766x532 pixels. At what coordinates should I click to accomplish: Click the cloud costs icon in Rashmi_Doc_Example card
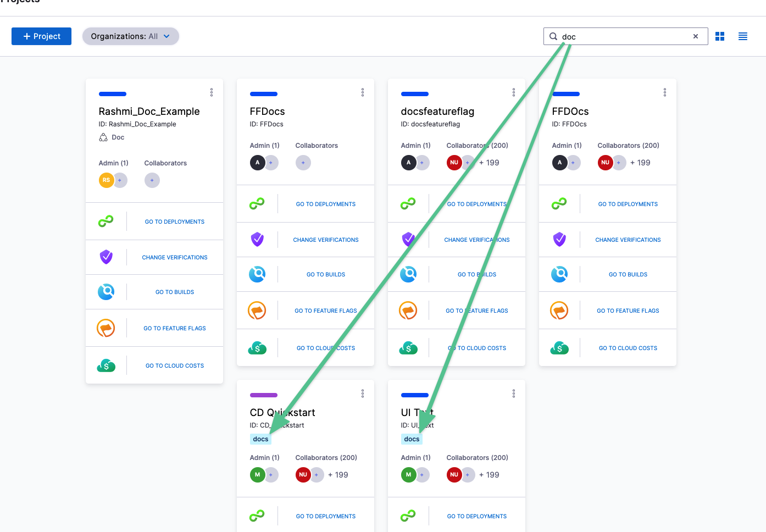tap(106, 365)
